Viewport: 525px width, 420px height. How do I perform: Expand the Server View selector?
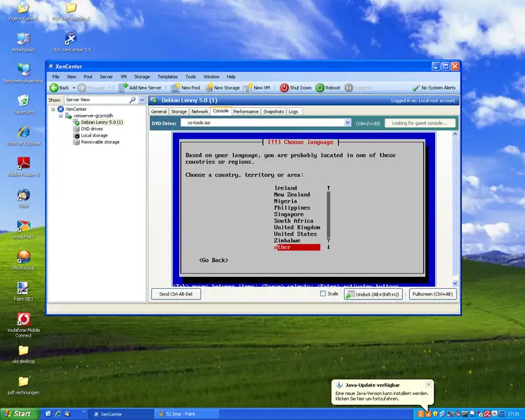142,100
